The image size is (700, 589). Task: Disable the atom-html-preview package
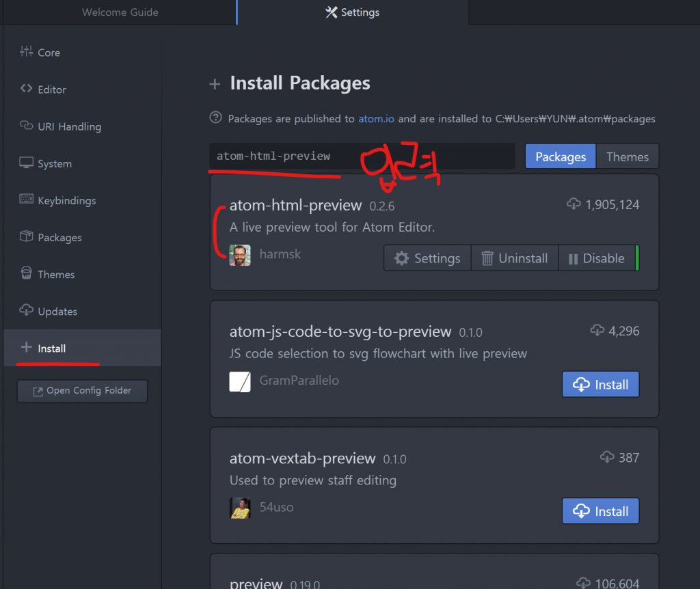tap(597, 258)
